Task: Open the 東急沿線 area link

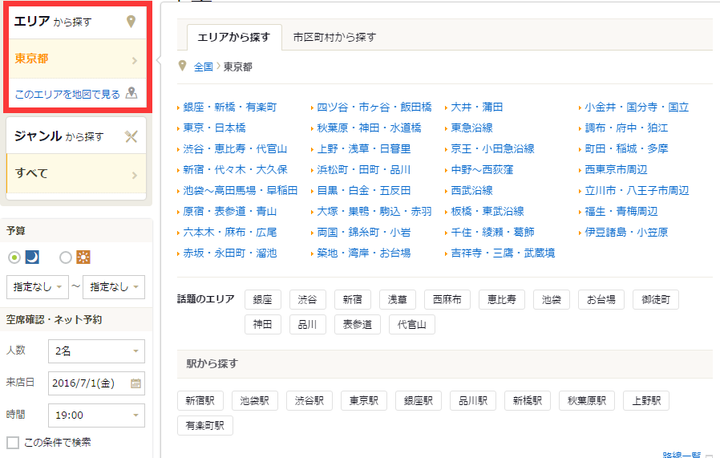Action: 472,128
